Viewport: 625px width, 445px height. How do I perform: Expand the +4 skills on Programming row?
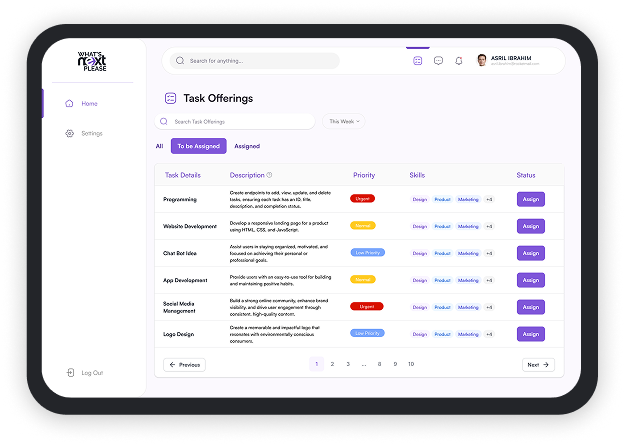[x=489, y=199]
